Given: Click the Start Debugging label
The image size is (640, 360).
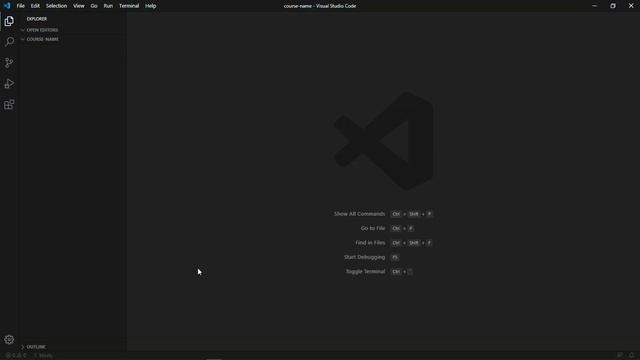Looking at the screenshot, I should click(x=364, y=257).
